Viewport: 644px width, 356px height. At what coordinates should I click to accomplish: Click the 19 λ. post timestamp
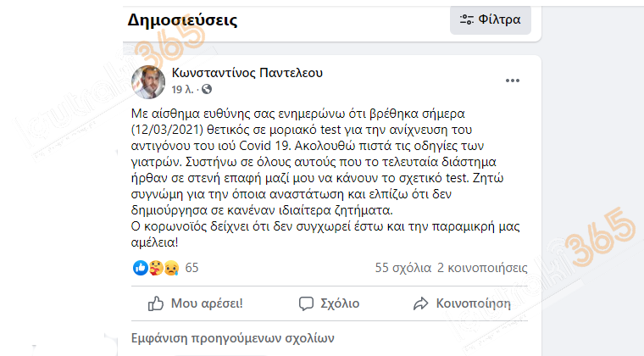182,90
